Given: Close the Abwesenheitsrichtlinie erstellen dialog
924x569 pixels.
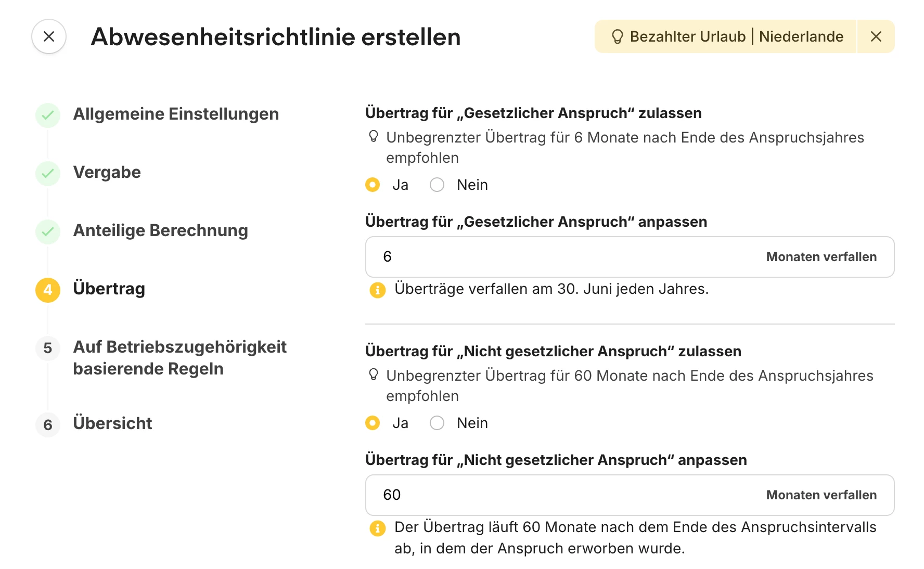Looking at the screenshot, I should coord(49,36).
